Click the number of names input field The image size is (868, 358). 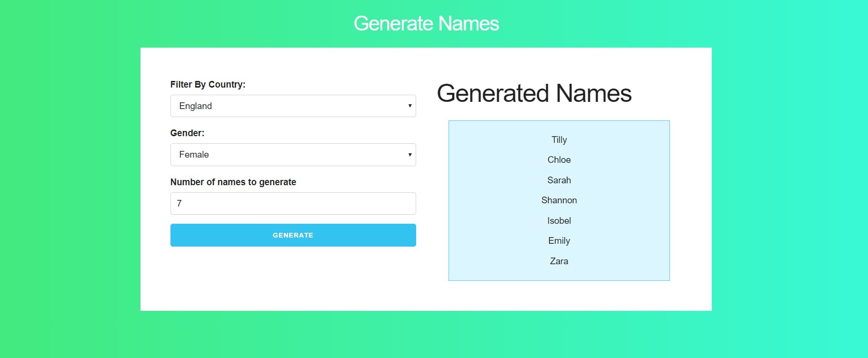(x=293, y=203)
